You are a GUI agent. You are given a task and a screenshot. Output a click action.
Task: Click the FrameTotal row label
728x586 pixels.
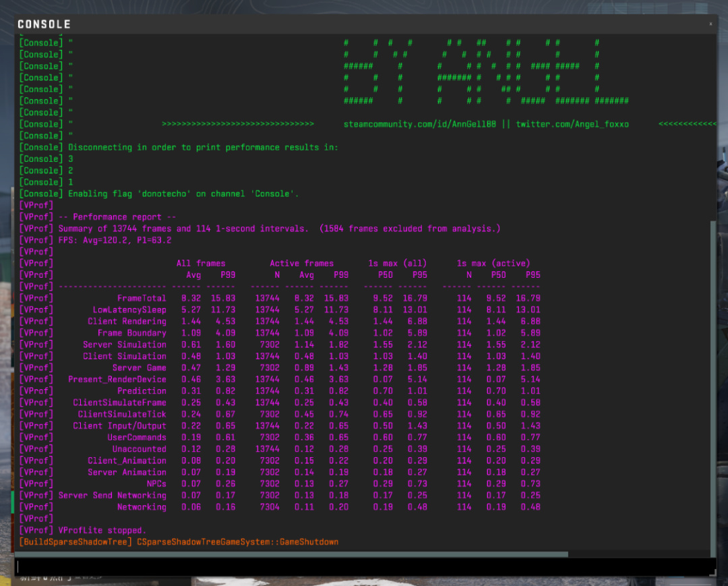[142, 298]
